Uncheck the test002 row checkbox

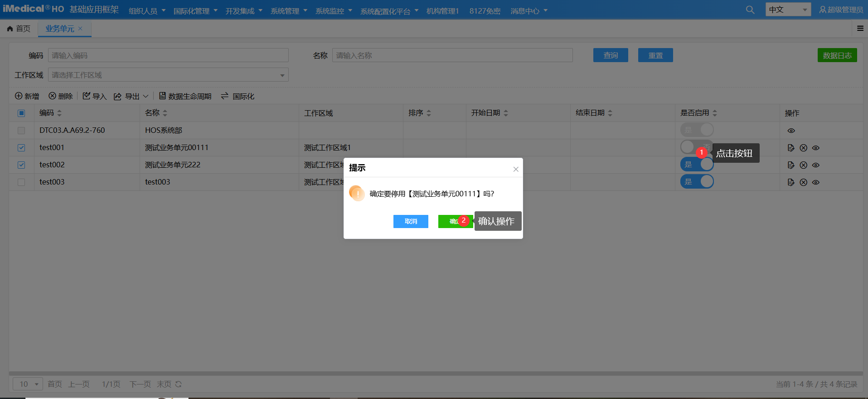click(x=21, y=165)
